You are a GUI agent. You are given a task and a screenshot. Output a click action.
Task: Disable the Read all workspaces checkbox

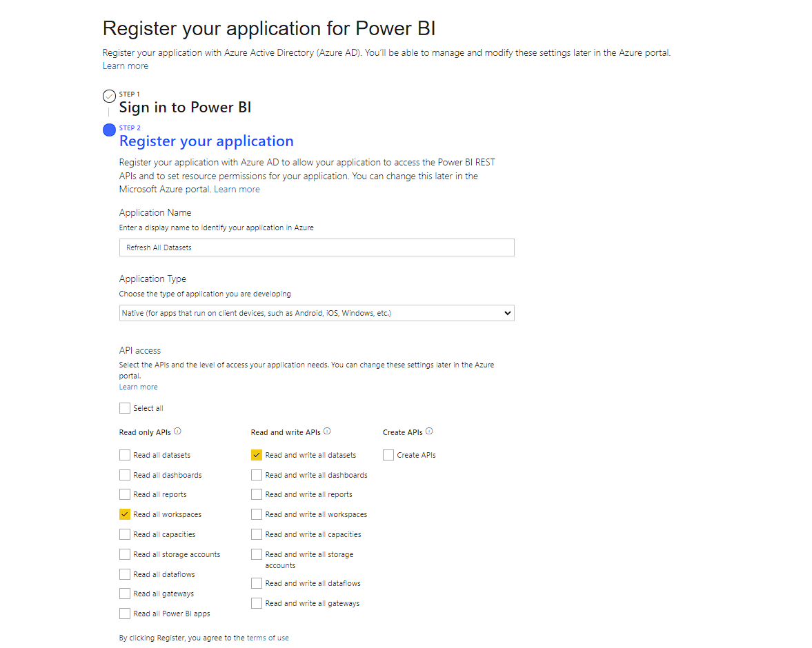tap(124, 514)
